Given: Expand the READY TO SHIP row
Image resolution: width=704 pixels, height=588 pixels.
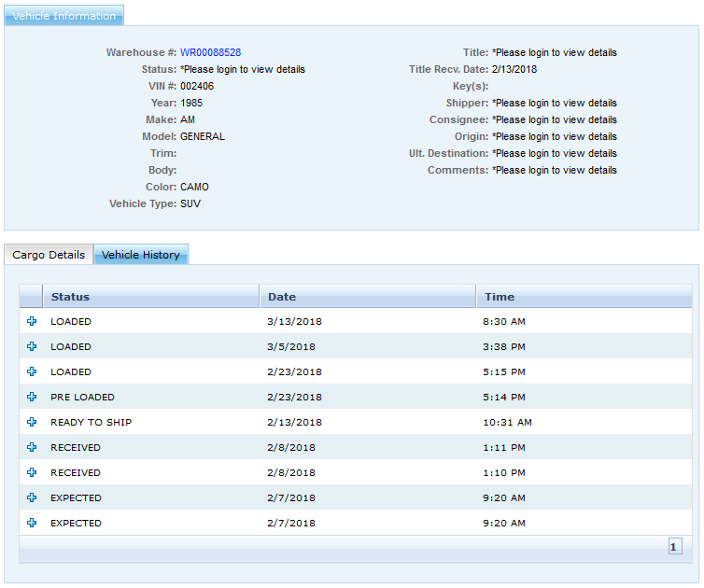Looking at the screenshot, I should click(x=32, y=422).
